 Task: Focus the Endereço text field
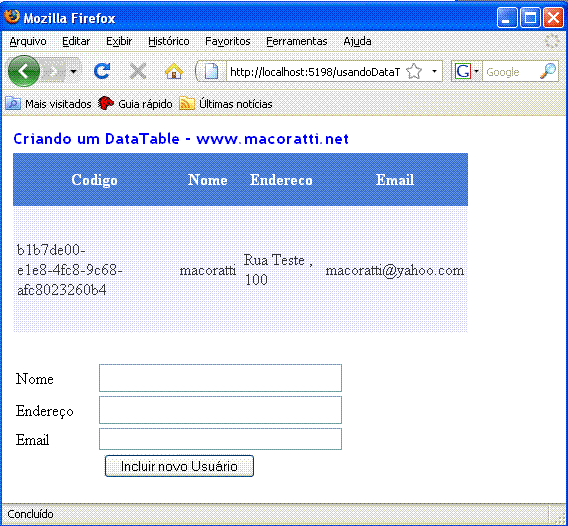[x=220, y=410]
